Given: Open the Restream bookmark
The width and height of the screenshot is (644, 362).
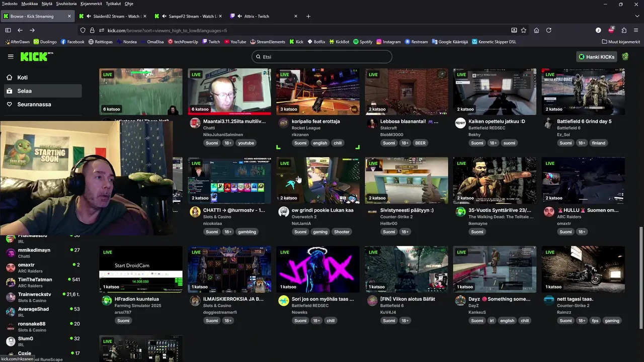Looking at the screenshot, I should pyautogui.click(x=417, y=42).
